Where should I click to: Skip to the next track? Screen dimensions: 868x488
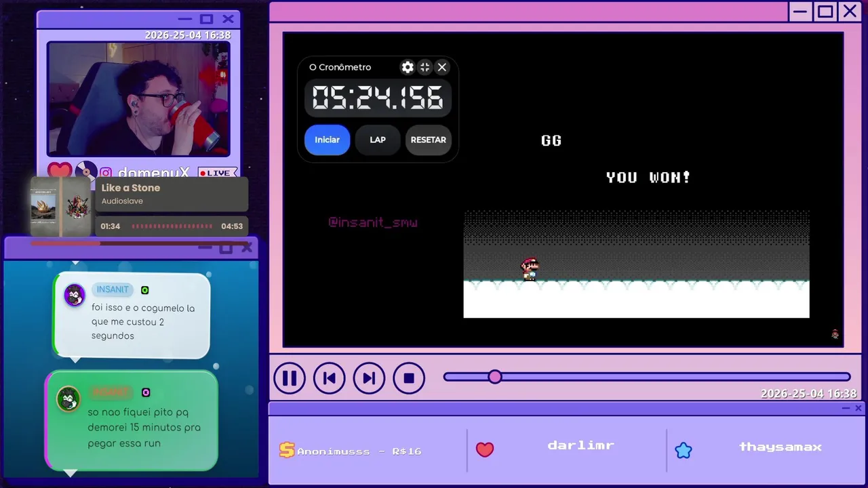pyautogui.click(x=369, y=378)
